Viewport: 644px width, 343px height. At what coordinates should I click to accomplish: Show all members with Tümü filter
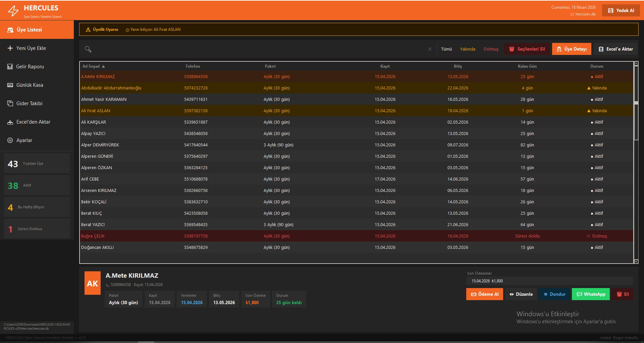(446, 49)
